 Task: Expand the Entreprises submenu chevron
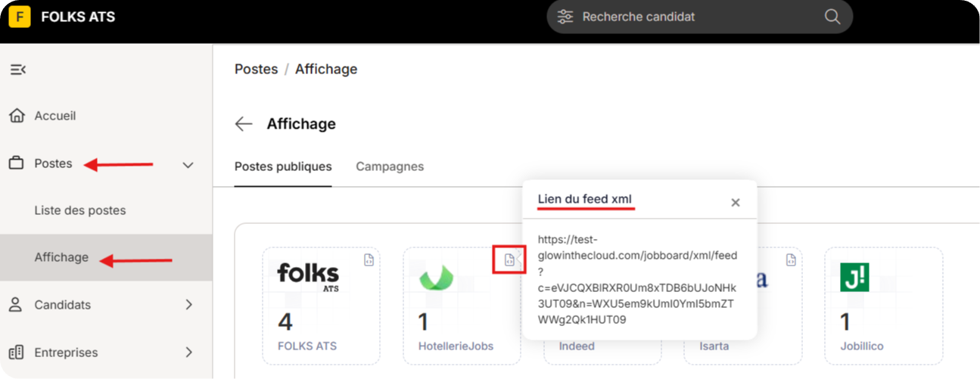coord(188,353)
